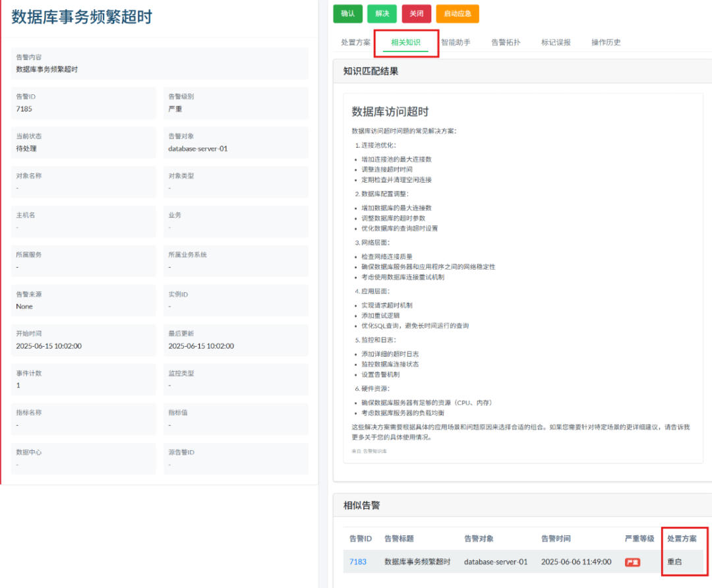Open similar alert 7183 via its ID link

[x=357, y=562]
